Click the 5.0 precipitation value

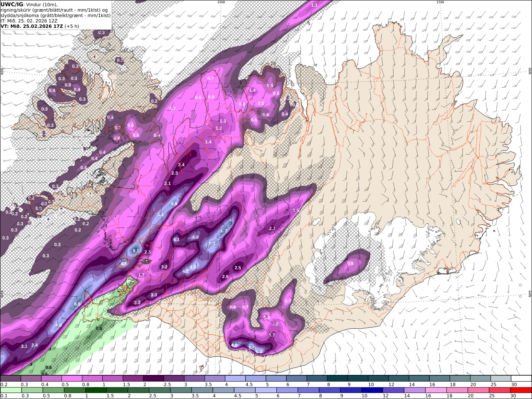pos(212,244)
